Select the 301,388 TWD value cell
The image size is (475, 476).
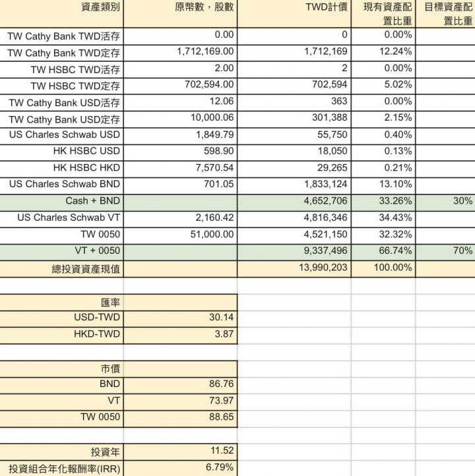(x=294, y=119)
